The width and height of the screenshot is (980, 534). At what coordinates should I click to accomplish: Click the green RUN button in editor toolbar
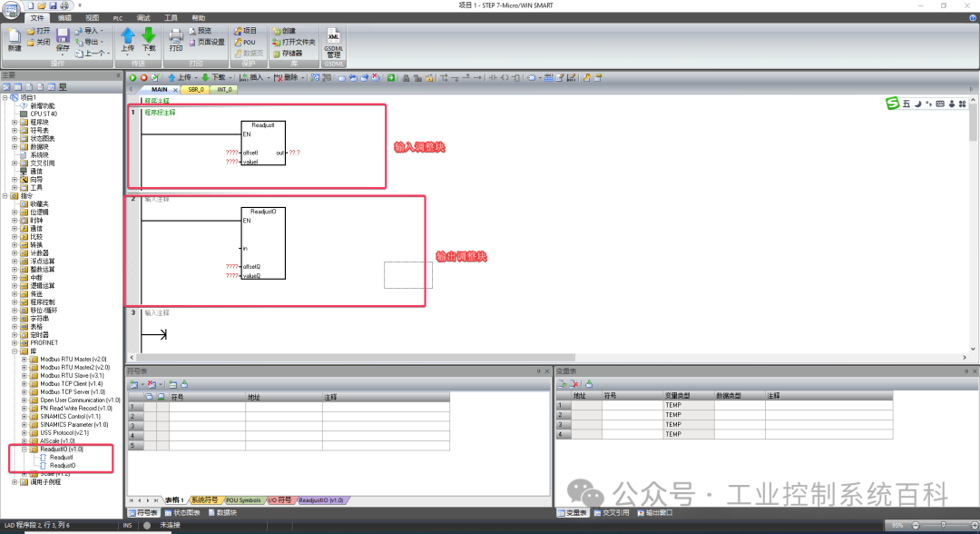132,77
